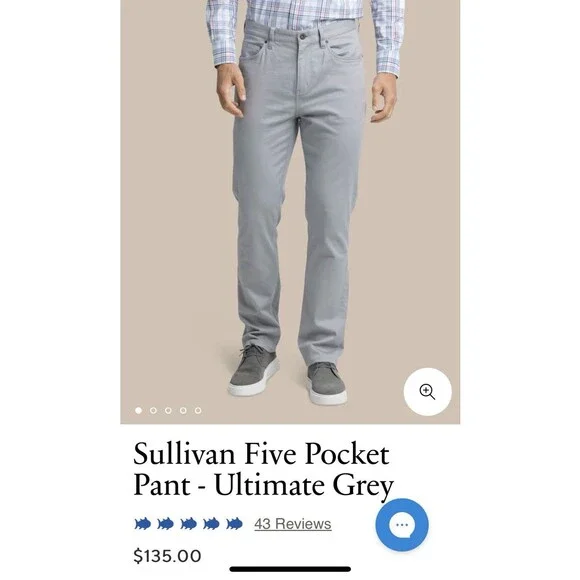Click the fourth fish rating icon
The image size is (580, 580).
click(211, 524)
